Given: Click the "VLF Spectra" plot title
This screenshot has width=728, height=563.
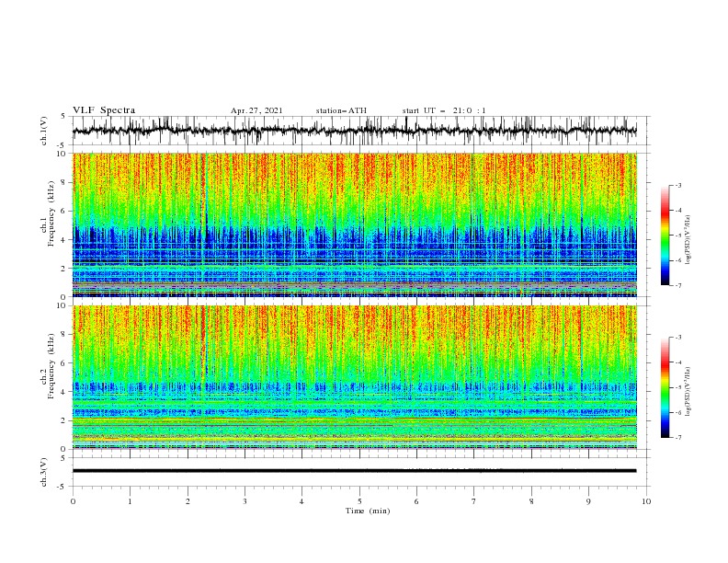Looking at the screenshot, I should [x=104, y=110].
